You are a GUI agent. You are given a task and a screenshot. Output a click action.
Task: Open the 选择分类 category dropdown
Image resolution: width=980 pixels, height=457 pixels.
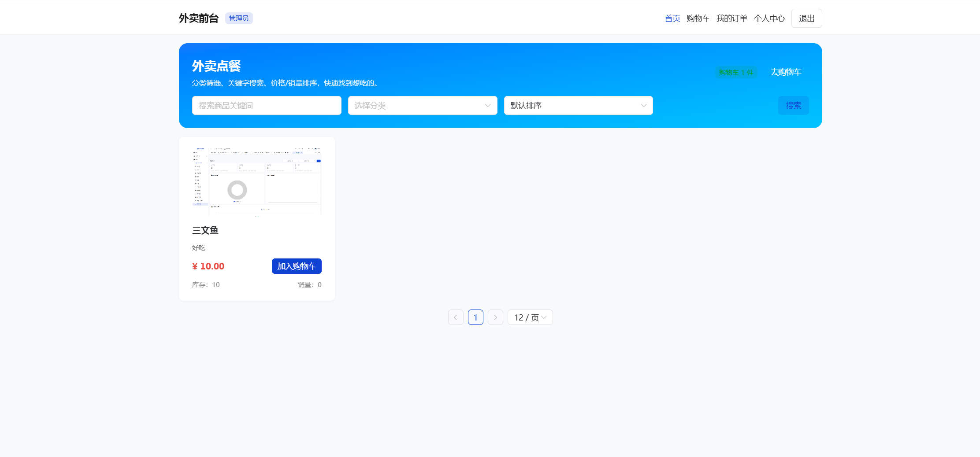click(x=422, y=105)
